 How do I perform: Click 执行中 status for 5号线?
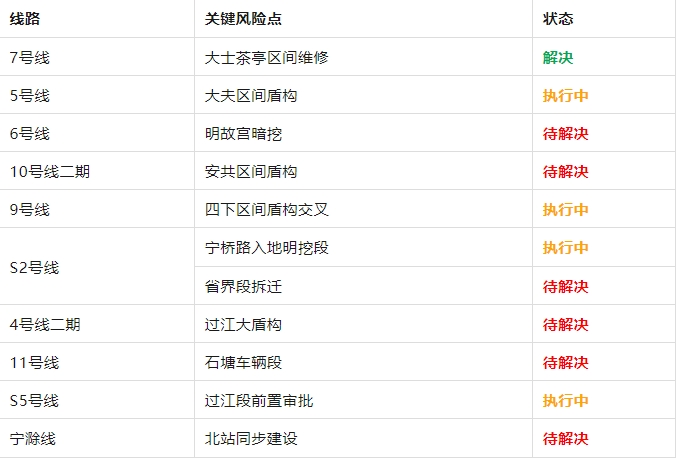click(565, 95)
